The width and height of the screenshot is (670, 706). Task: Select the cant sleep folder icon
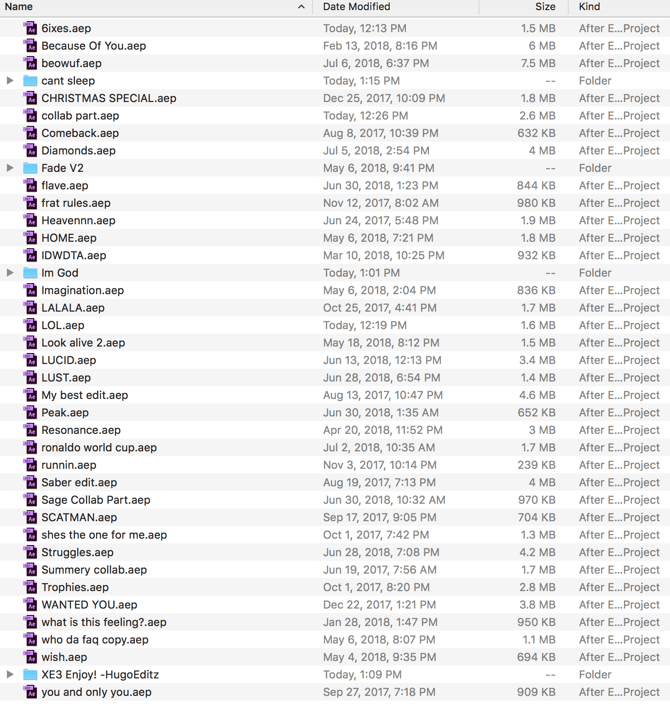point(30,81)
